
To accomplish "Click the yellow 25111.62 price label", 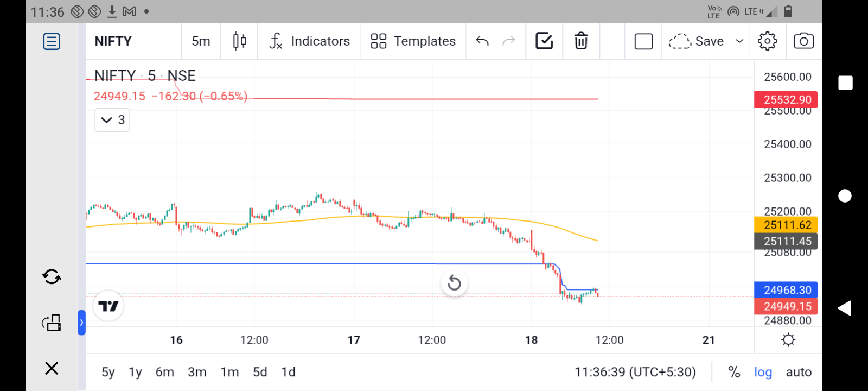I will pyautogui.click(x=786, y=225).
